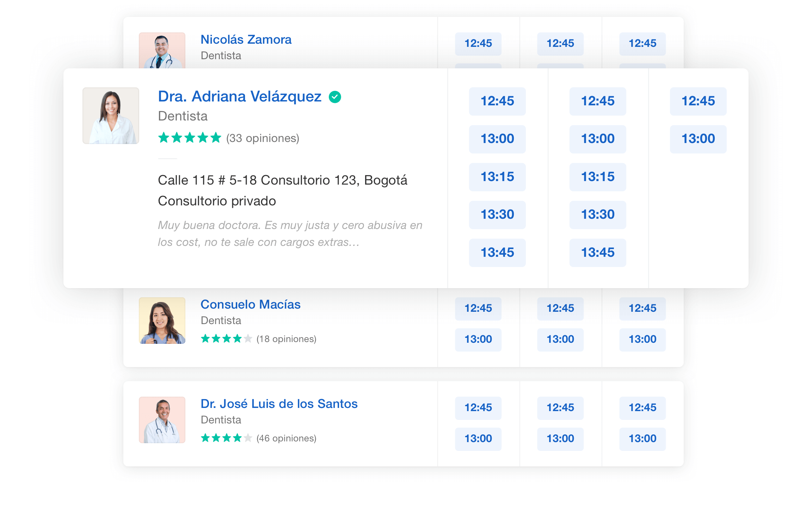The height and width of the screenshot is (527, 812).
Task: Click Adriana's five-star rating
Action: tap(190, 138)
